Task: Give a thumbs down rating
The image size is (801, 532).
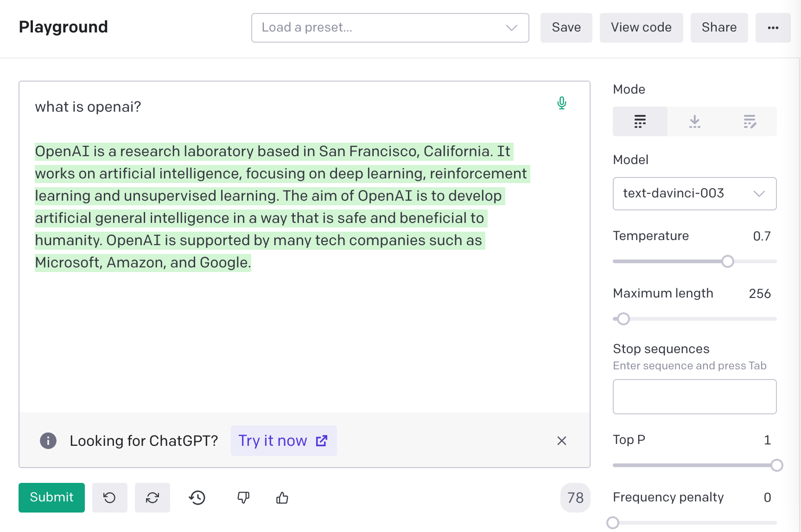Action: click(243, 498)
